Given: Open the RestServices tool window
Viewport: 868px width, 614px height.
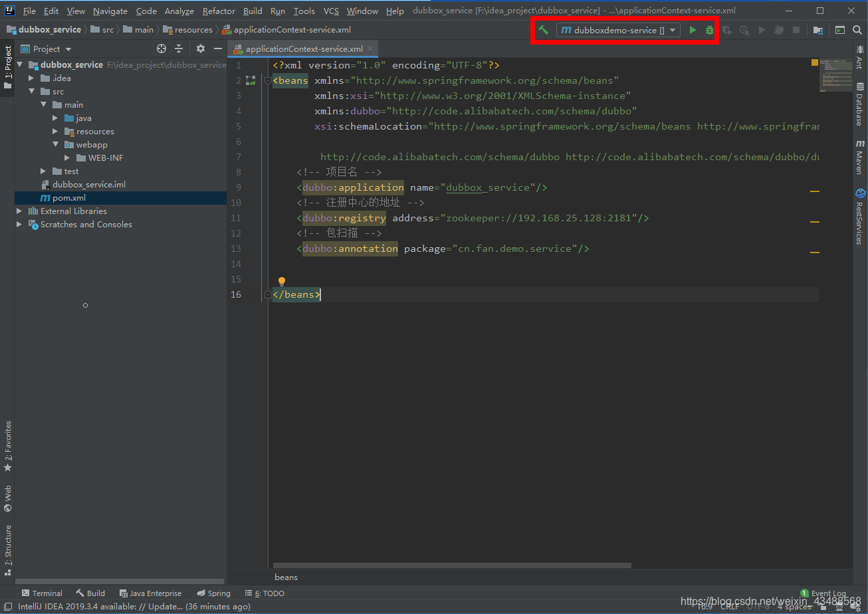Looking at the screenshot, I should [x=861, y=217].
